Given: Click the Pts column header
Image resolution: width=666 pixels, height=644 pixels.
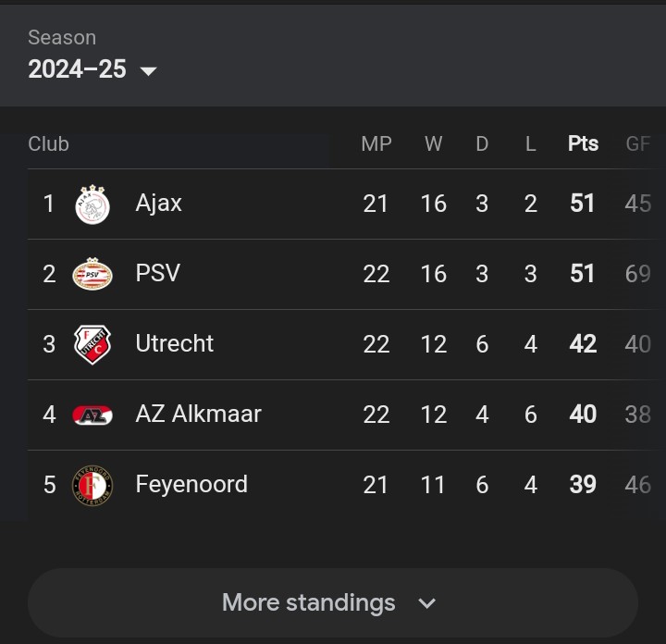Looking at the screenshot, I should [x=583, y=143].
